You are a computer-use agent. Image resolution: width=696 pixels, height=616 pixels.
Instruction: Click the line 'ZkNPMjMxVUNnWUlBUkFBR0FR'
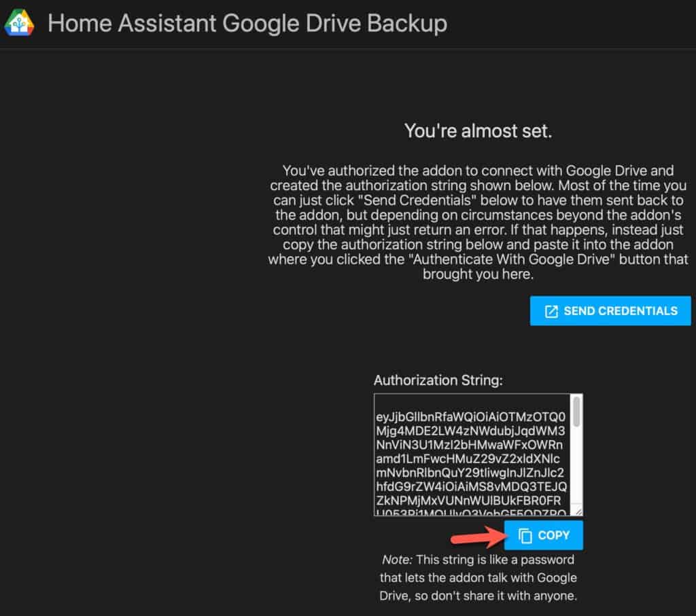coord(468,501)
